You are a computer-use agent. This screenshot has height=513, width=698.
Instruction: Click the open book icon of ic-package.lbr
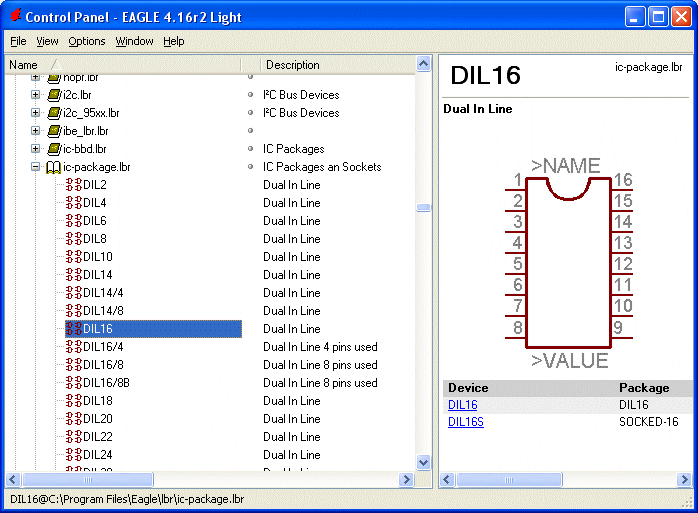click(53, 167)
